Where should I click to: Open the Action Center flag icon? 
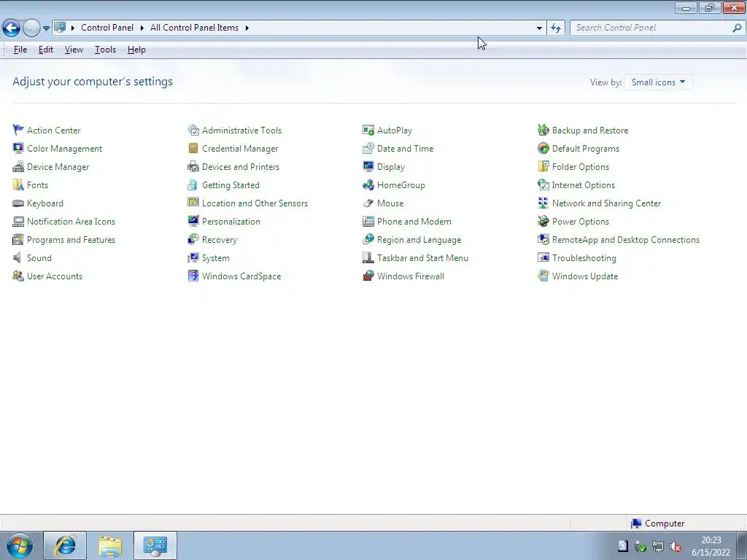pyautogui.click(x=18, y=130)
